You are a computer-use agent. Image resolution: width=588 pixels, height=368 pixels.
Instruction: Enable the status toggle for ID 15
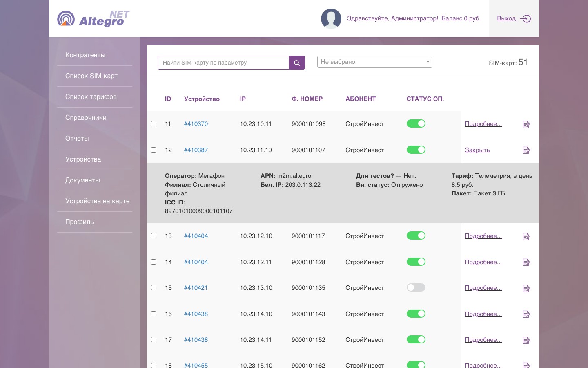point(416,287)
